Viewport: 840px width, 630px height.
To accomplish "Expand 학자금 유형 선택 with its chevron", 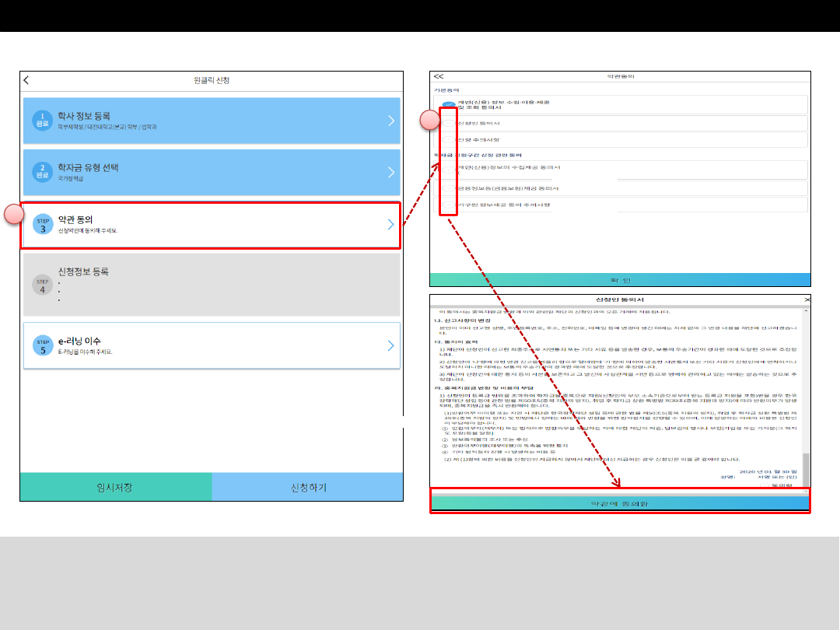I will [x=390, y=173].
